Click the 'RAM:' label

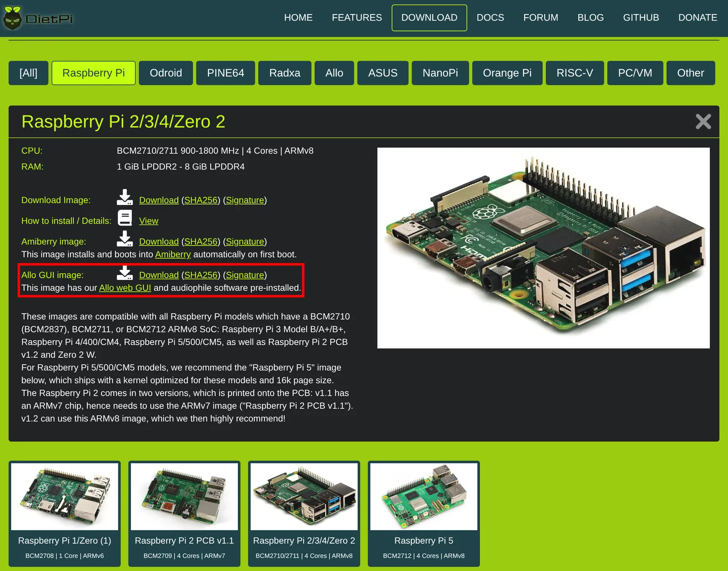click(32, 167)
